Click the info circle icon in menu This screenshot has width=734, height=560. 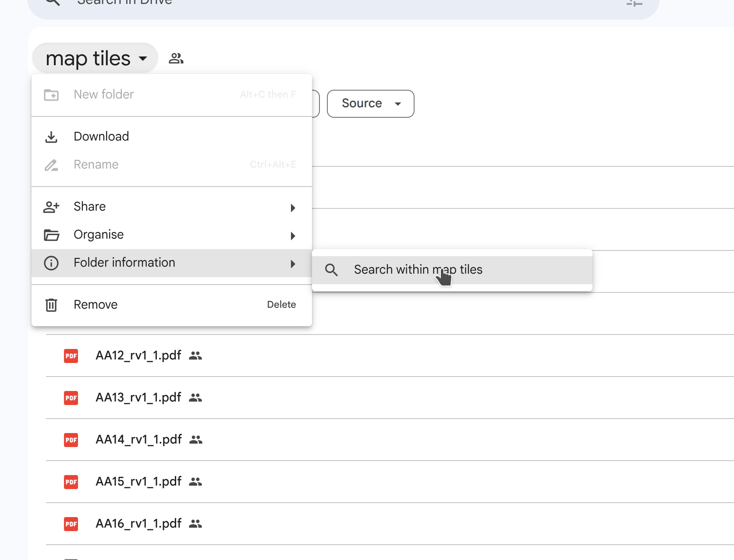click(x=51, y=263)
